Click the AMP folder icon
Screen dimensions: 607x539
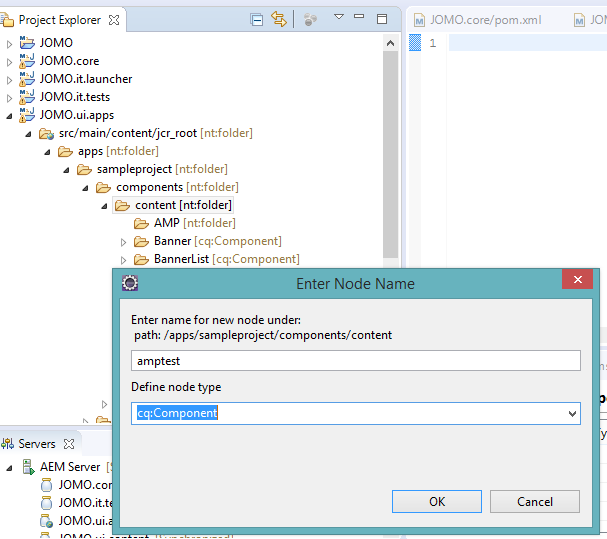(141, 223)
